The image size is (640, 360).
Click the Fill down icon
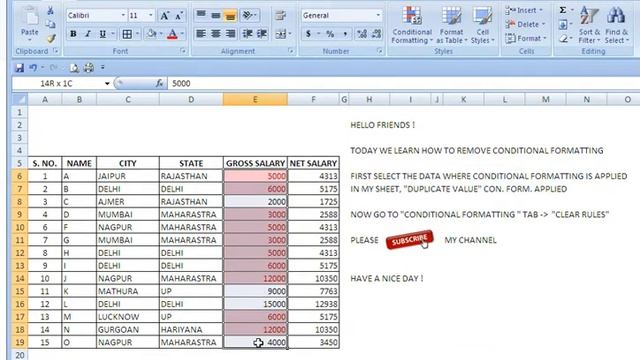coord(563,24)
